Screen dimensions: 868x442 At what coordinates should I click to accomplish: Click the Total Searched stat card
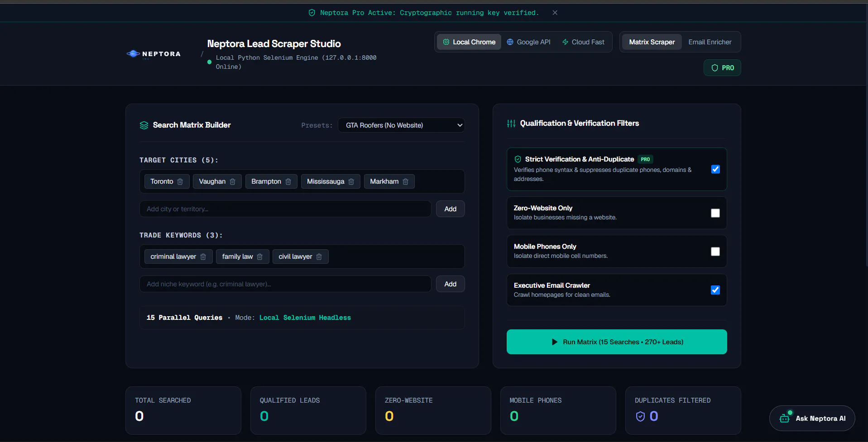[183, 410]
